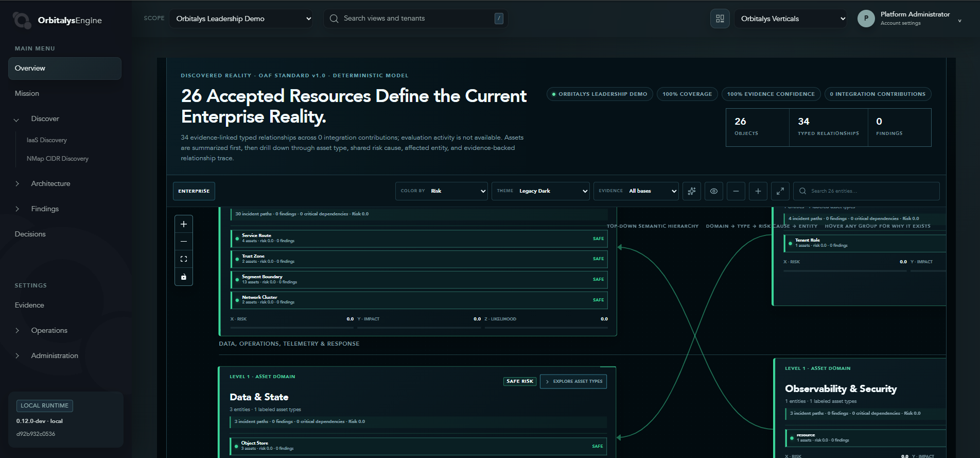Open the Orbitalys Verticals dropdown

point(790,19)
